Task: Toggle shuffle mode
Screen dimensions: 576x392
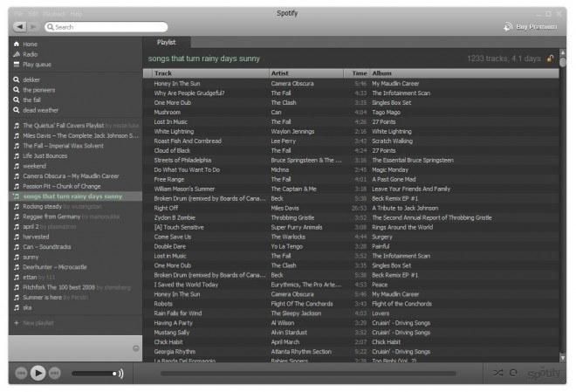Action: pos(498,373)
